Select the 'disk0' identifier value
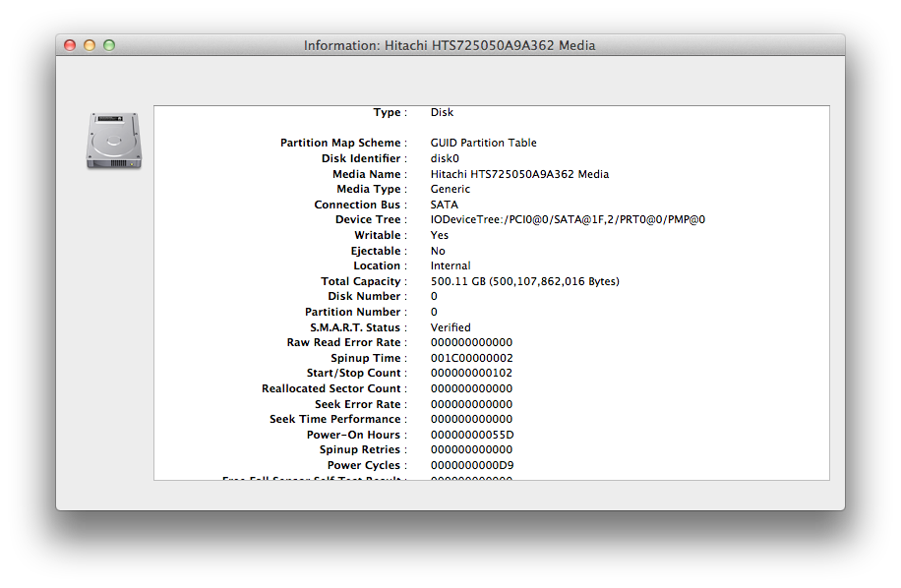 [x=445, y=158]
